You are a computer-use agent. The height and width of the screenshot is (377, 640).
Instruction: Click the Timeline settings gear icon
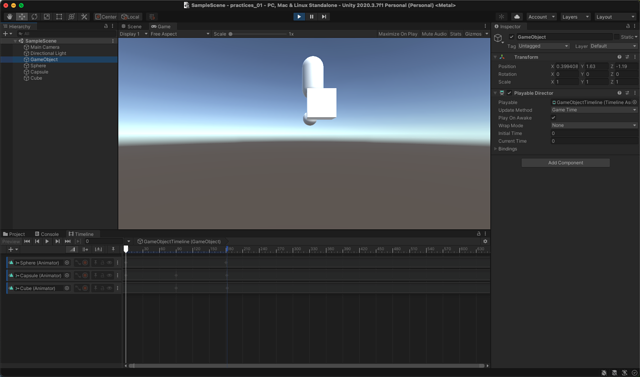click(485, 242)
